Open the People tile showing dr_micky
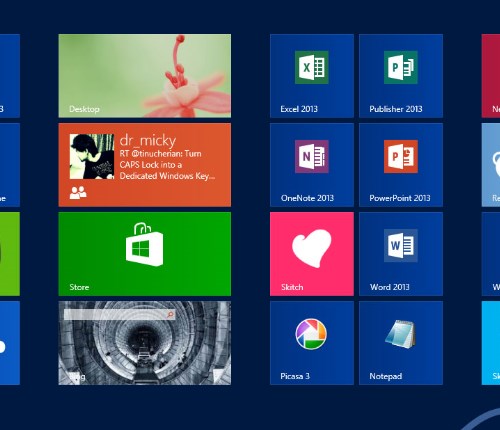The image size is (500, 430). point(145,165)
